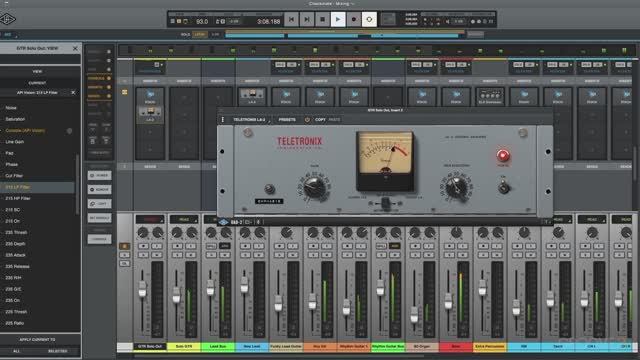This screenshot has width=640, height=360.
Task: Select Cut Filter in the parameter list
Action: tap(14, 176)
